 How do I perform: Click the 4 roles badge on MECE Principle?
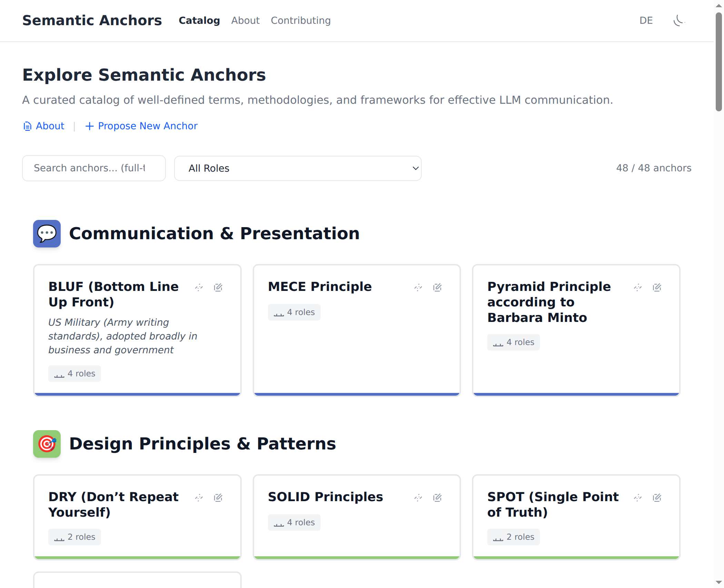coord(294,312)
